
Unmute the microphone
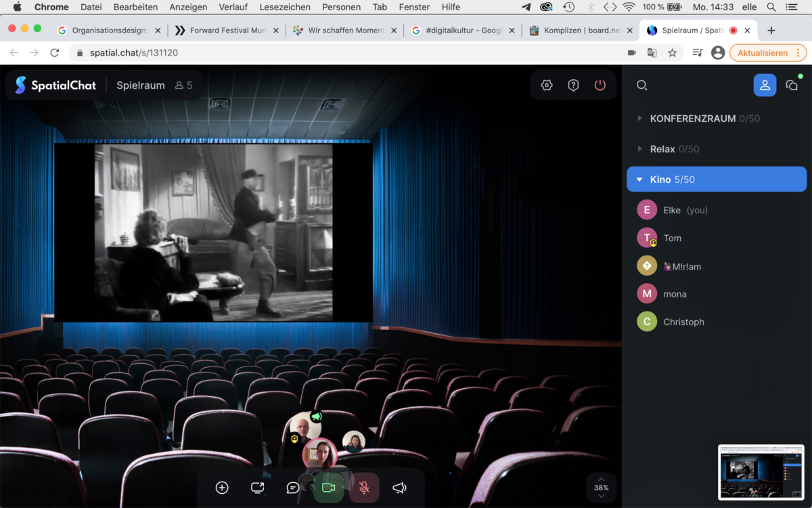pos(364,488)
